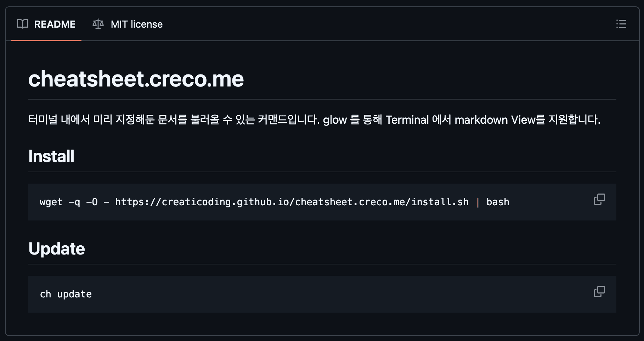Viewport: 644px width, 341px height.
Task: Click the scales icon next to MIT license
Action: pos(97,24)
